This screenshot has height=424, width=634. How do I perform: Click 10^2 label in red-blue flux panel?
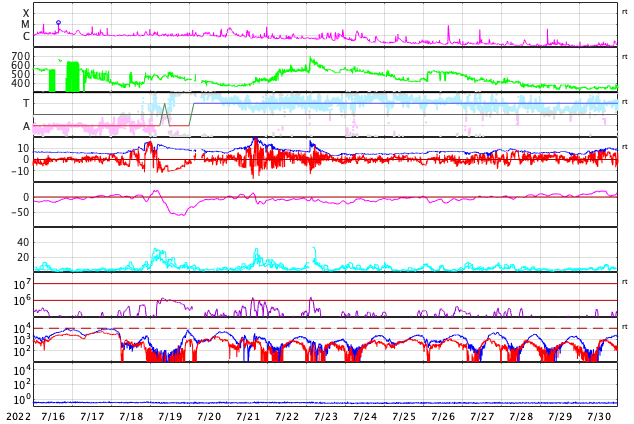pyautogui.click(x=22, y=352)
